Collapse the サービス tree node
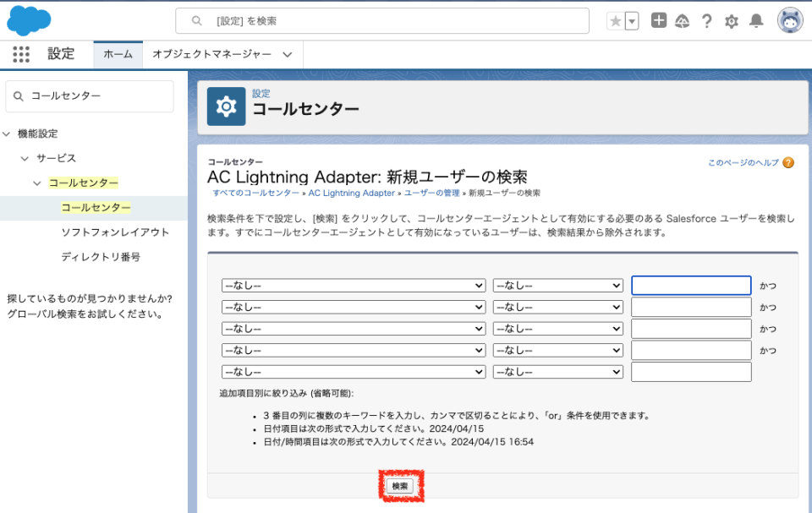Image resolution: width=812 pixels, height=513 pixels. (25, 158)
